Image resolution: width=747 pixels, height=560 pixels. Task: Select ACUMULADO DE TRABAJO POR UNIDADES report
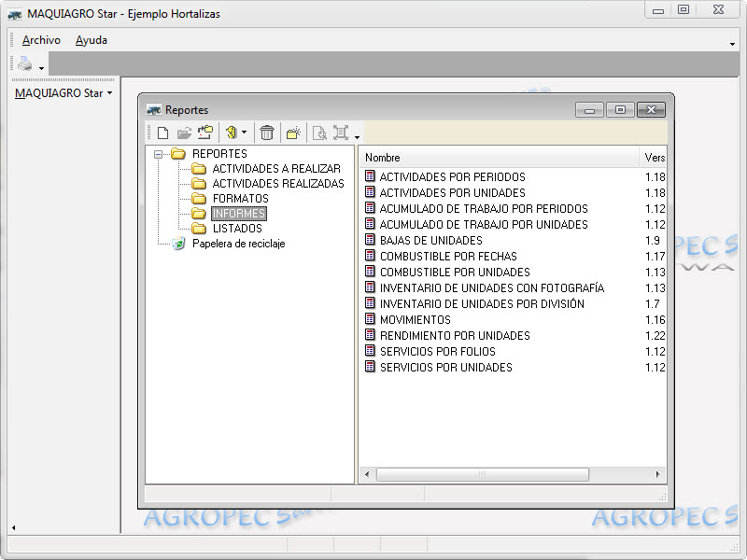coord(484,224)
